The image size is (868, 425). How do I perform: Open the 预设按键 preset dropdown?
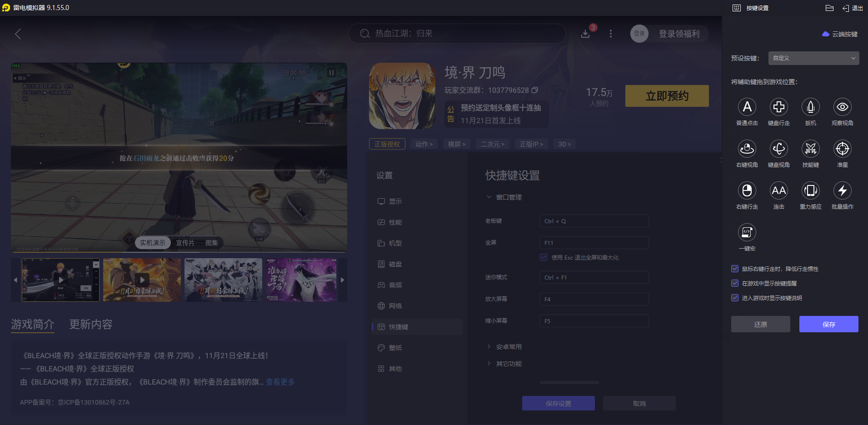[x=813, y=58]
